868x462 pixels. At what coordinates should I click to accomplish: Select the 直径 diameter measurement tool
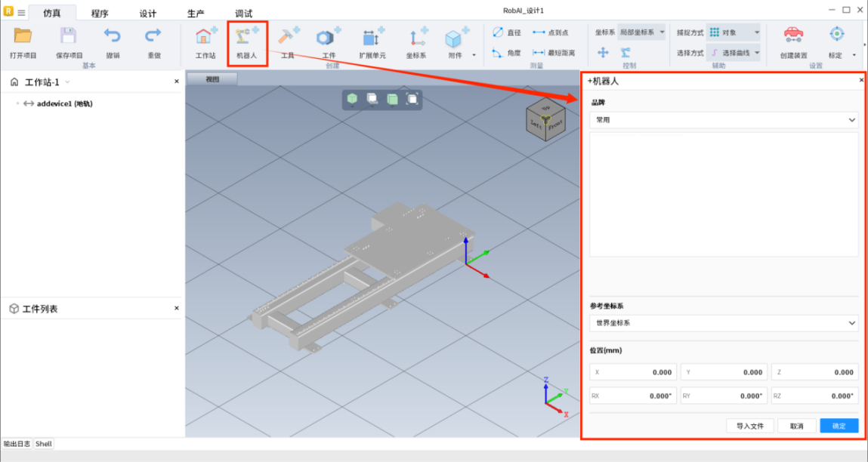pyautogui.click(x=506, y=32)
